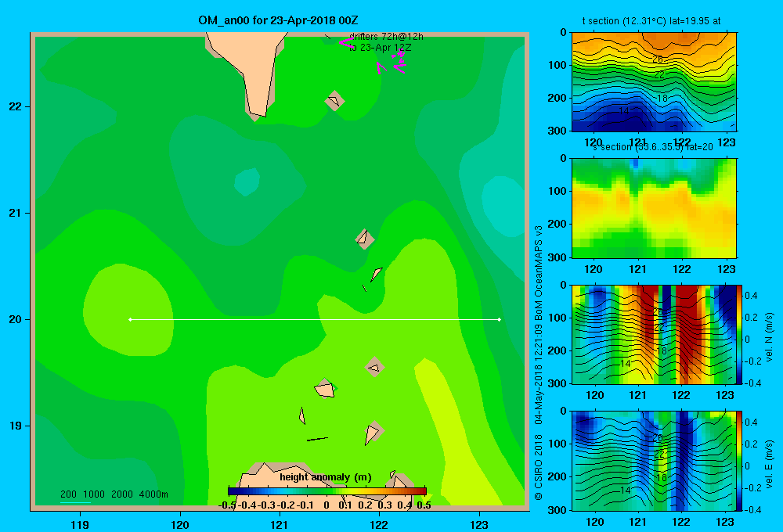
Task: Click the 'to 23-Apr 12Z' annotation
Action: (380, 48)
